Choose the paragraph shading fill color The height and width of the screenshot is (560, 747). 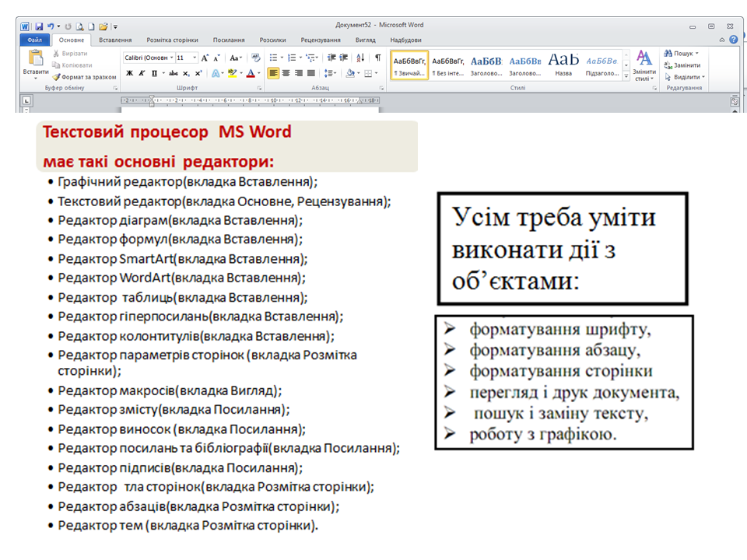(350, 73)
